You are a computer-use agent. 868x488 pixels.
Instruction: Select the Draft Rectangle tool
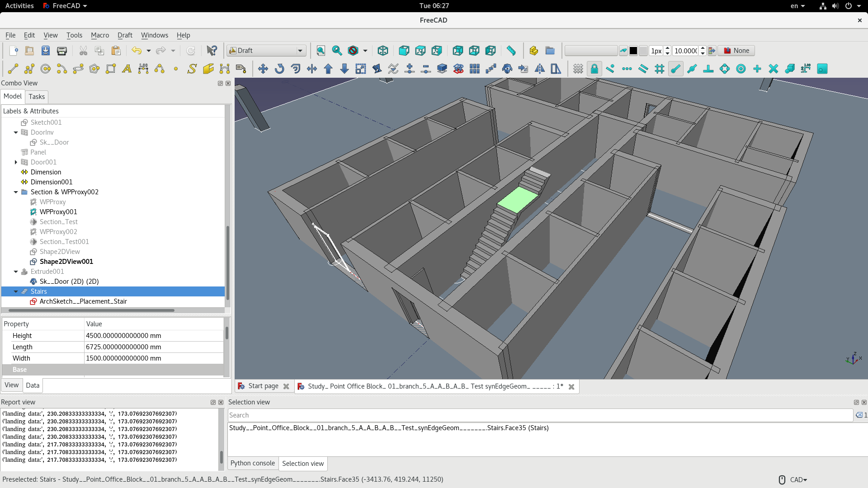pyautogui.click(x=111, y=69)
